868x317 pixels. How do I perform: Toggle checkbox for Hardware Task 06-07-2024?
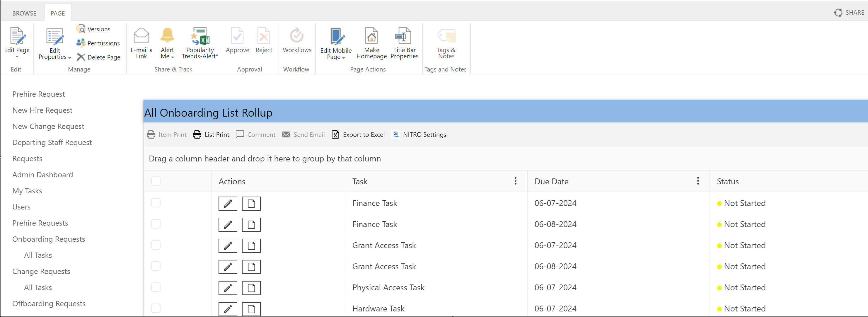click(x=156, y=308)
